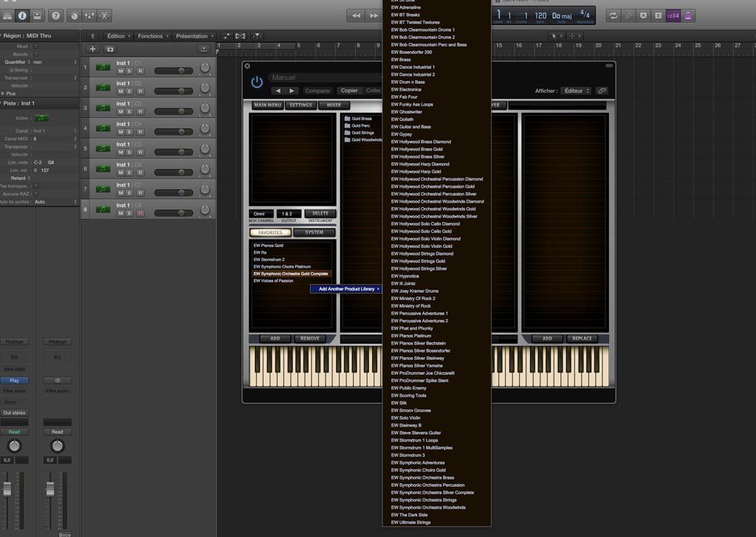Open the pointer tool dropdown above the ruler
Viewport: 756px width, 537px height.
557,36
